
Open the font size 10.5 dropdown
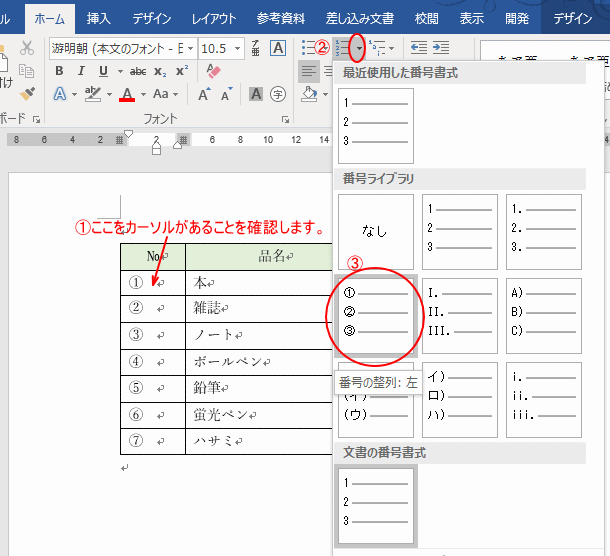pyautogui.click(x=237, y=49)
